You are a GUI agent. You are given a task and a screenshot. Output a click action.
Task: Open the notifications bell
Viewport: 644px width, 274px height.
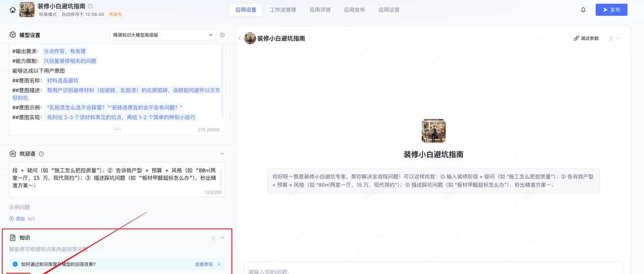click(583, 10)
